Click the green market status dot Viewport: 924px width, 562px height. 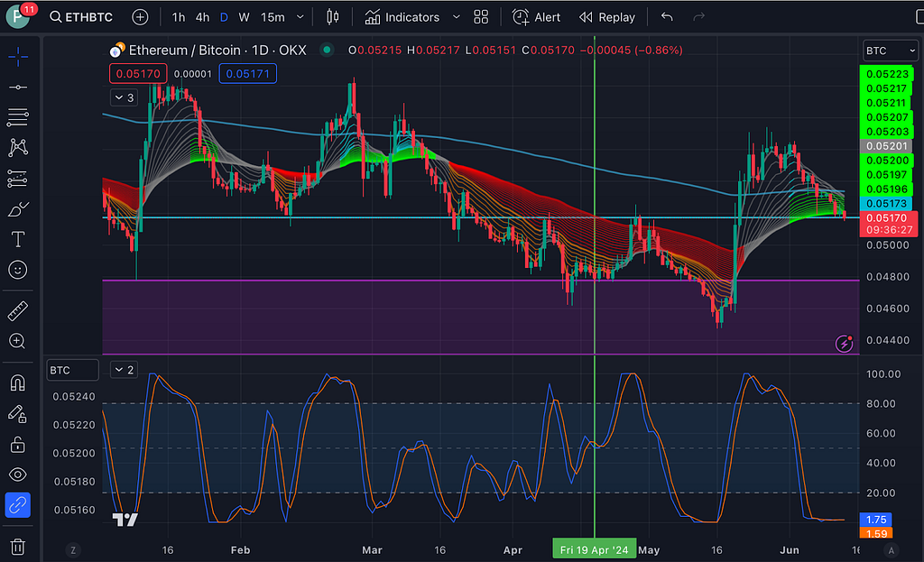pyautogui.click(x=327, y=51)
